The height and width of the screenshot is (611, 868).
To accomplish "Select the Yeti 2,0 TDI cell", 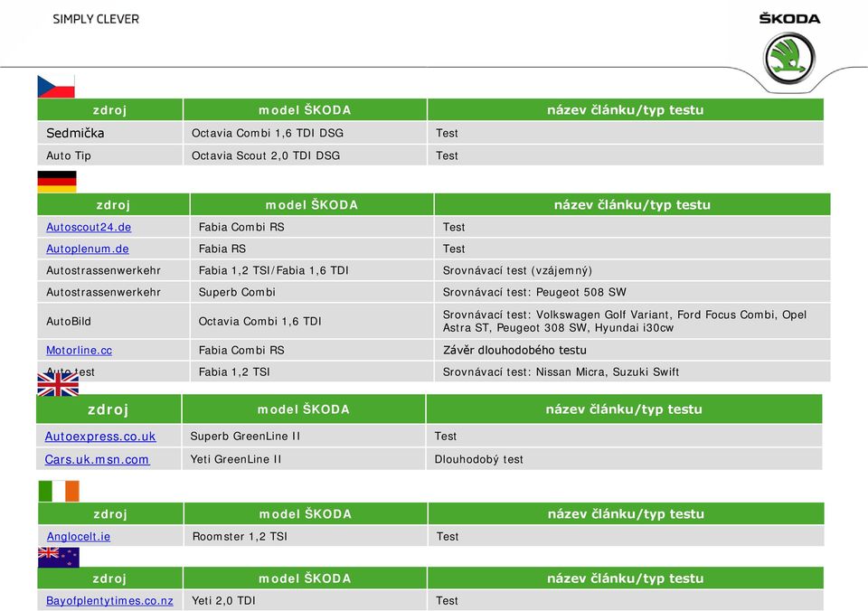I will (305, 600).
